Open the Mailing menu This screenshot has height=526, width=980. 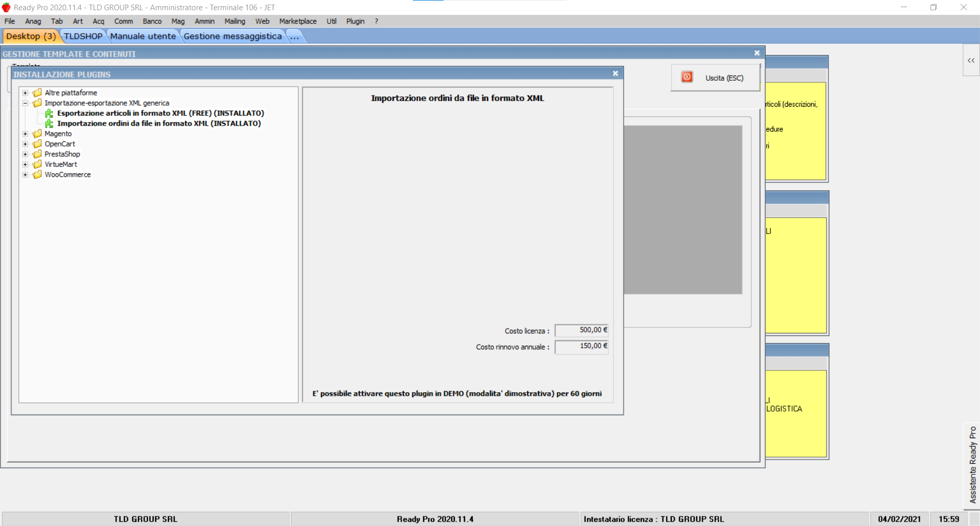point(235,21)
